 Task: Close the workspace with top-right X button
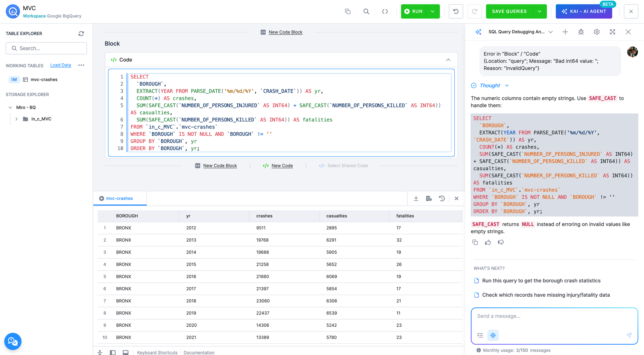point(631,12)
